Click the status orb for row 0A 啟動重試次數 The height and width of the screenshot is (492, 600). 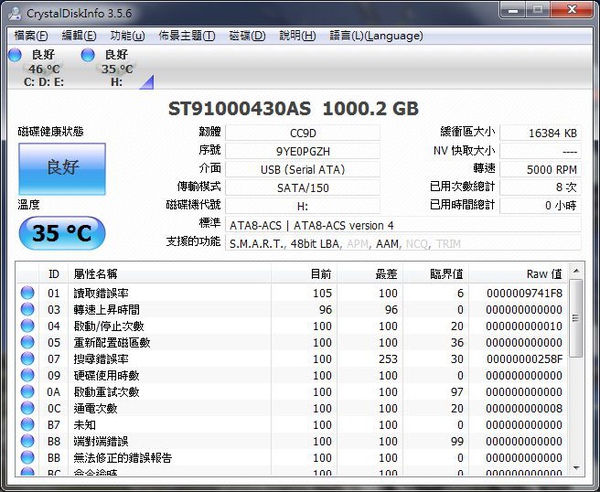(27, 391)
